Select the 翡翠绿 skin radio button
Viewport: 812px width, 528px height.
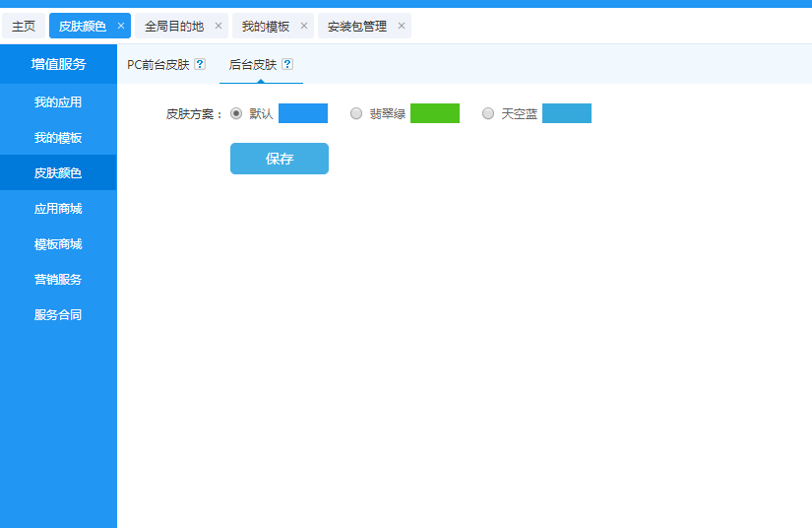pyautogui.click(x=356, y=113)
